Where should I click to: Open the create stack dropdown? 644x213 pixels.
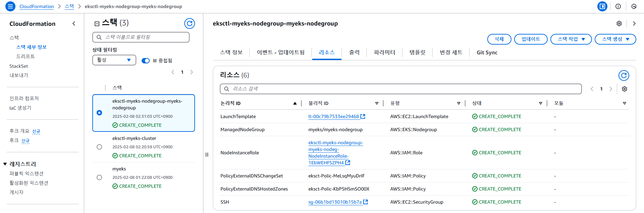(615, 39)
